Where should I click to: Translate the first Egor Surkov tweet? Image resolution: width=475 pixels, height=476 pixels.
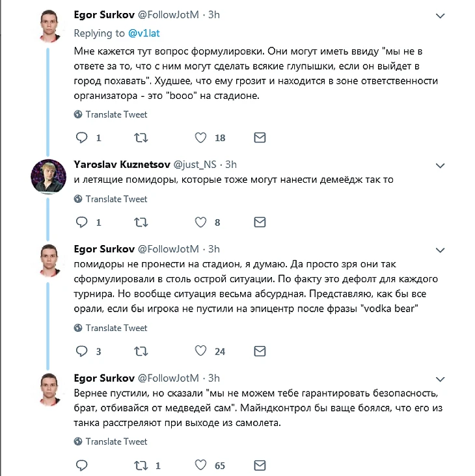click(x=116, y=114)
